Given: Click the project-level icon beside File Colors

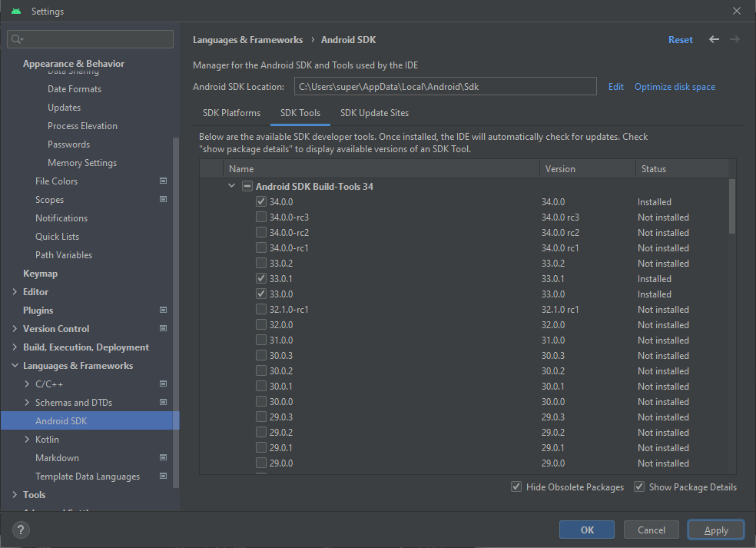Looking at the screenshot, I should click(x=163, y=181).
